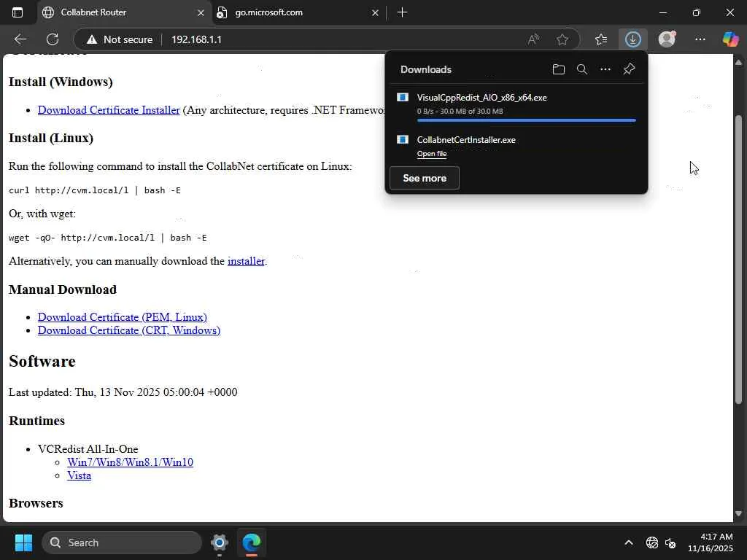Open the downloads folder from the Downloads panel
This screenshot has height=560, width=747.
(558, 69)
